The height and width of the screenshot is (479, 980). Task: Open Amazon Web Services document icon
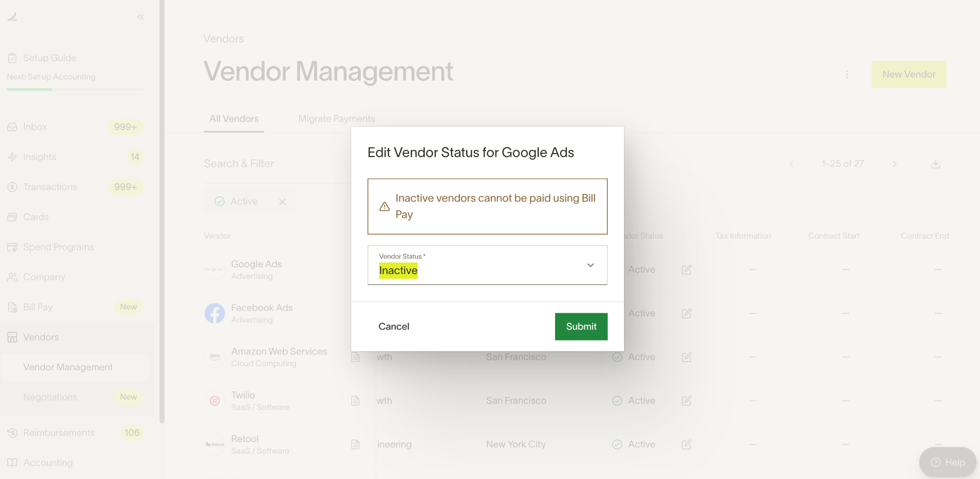tap(355, 357)
